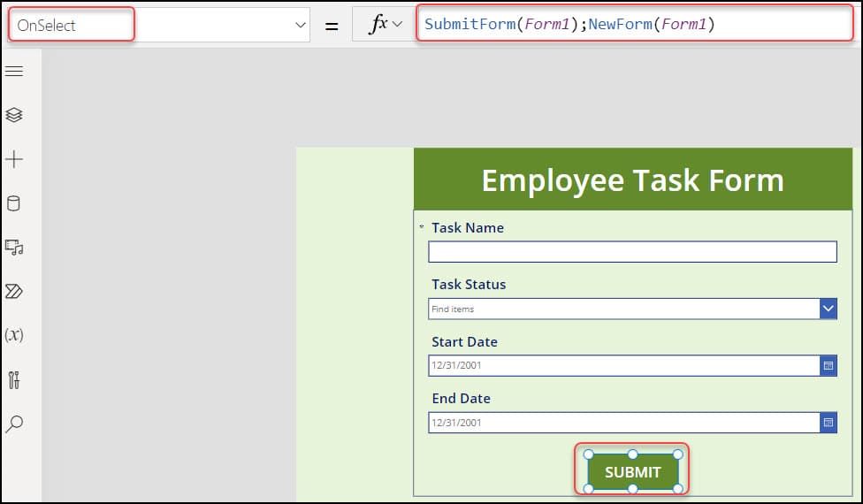Open the End Date calendar picker icon

[829, 423]
